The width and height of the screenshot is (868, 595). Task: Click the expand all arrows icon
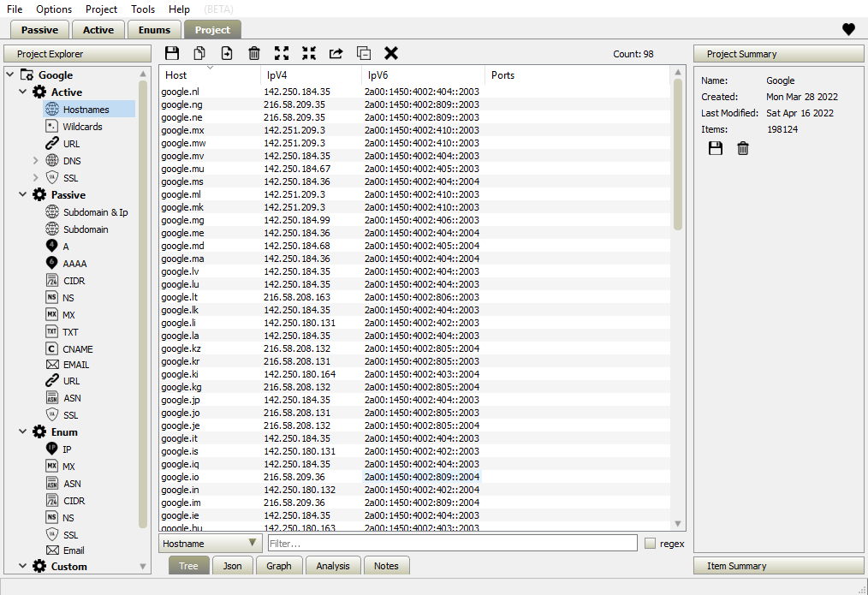click(x=282, y=53)
